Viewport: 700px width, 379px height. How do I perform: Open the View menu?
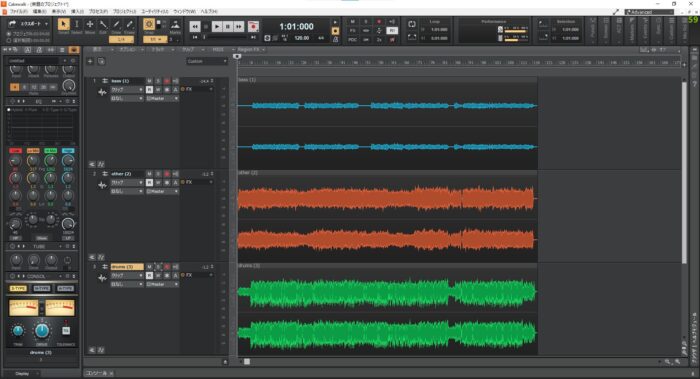point(58,12)
